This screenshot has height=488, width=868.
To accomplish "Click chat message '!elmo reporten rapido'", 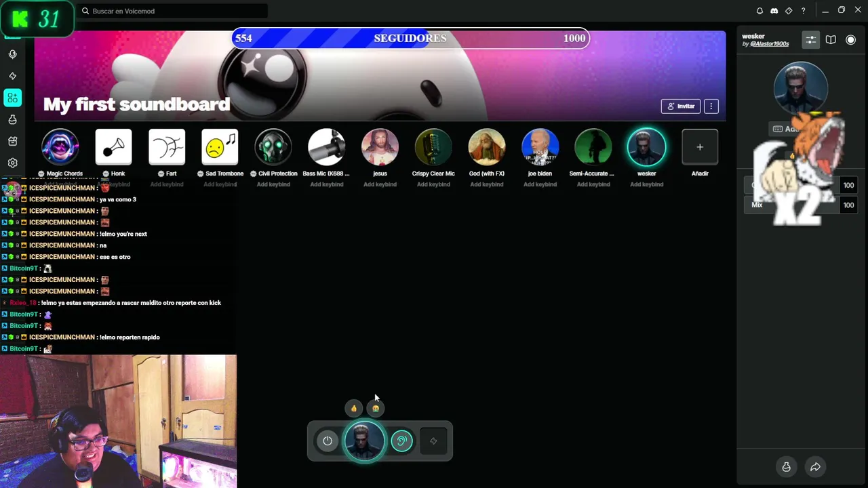I will click(130, 337).
